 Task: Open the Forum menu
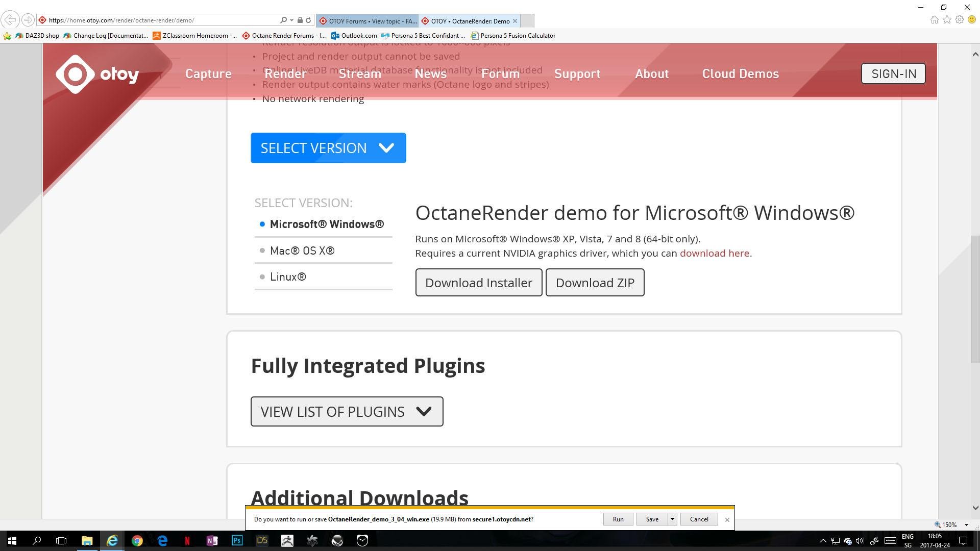pos(500,73)
